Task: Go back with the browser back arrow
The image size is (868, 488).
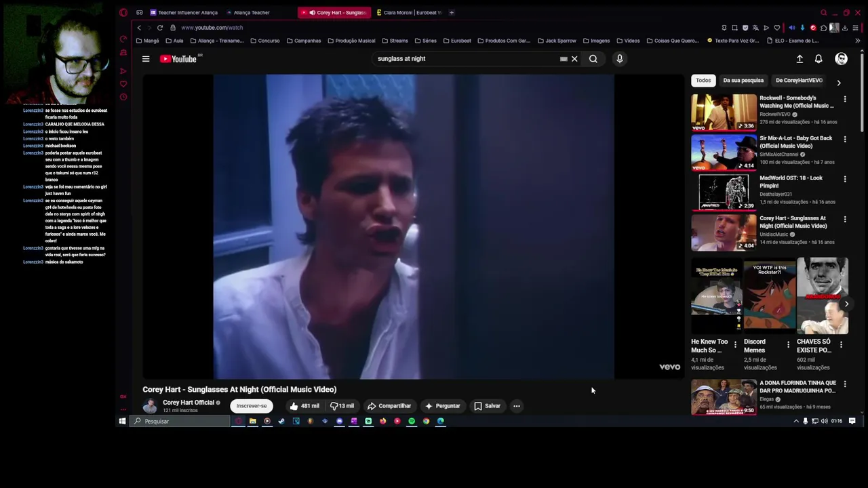Action: [x=139, y=28]
